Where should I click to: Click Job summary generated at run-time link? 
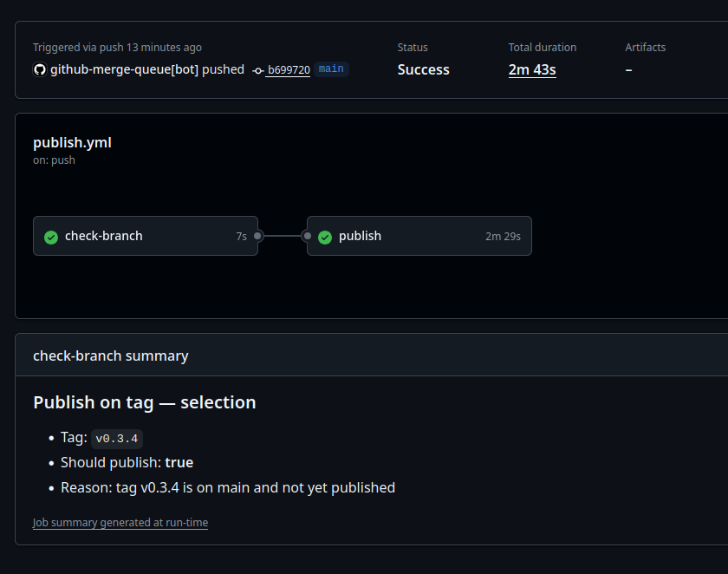tap(120, 523)
